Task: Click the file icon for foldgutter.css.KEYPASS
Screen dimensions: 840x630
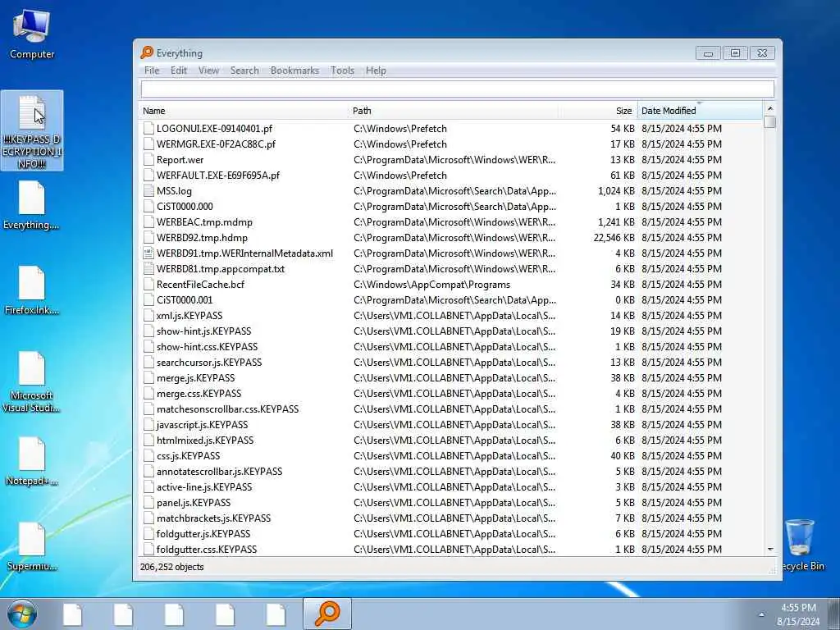Action: click(148, 549)
